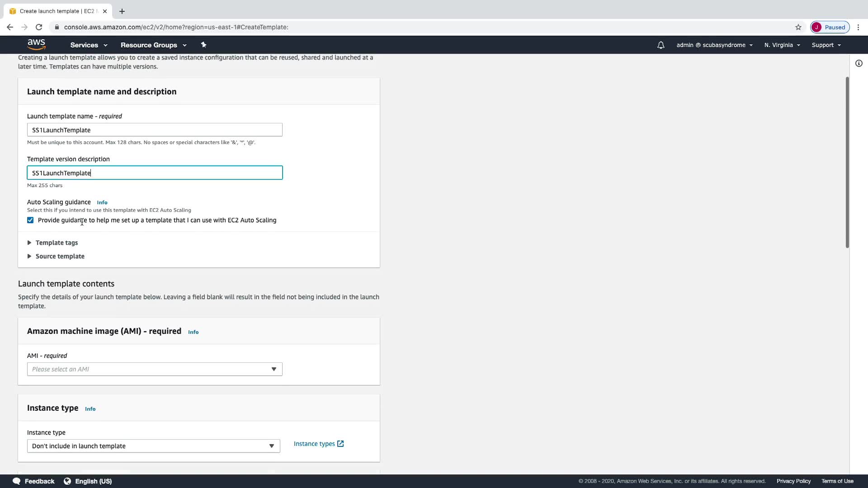868x488 pixels.
Task: Reload the page with refresh icon
Action: (x=39, y=27)
